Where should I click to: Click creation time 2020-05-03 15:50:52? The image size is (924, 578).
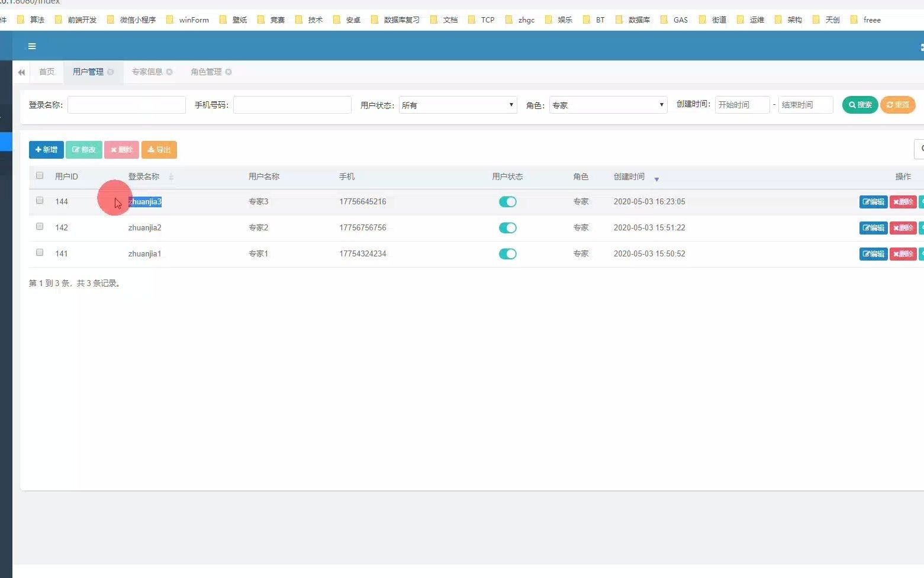coord(649,253)
